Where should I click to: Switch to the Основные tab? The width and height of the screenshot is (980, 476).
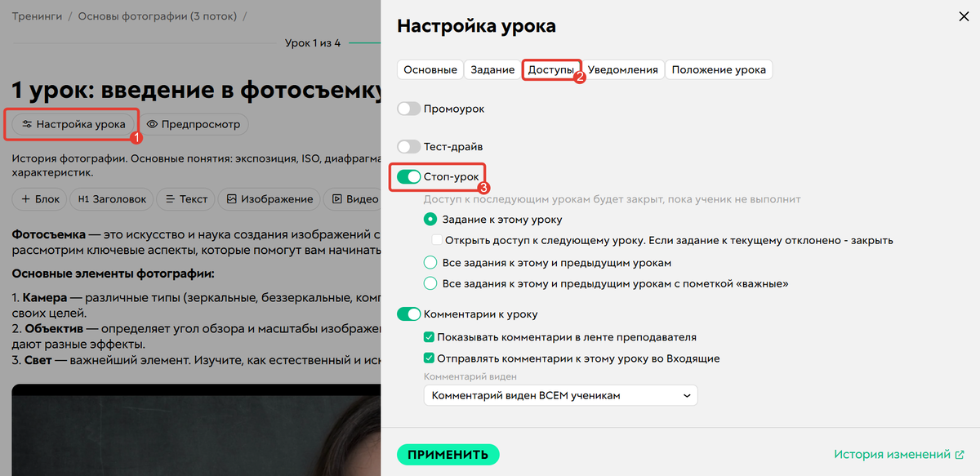coord(430,69)
